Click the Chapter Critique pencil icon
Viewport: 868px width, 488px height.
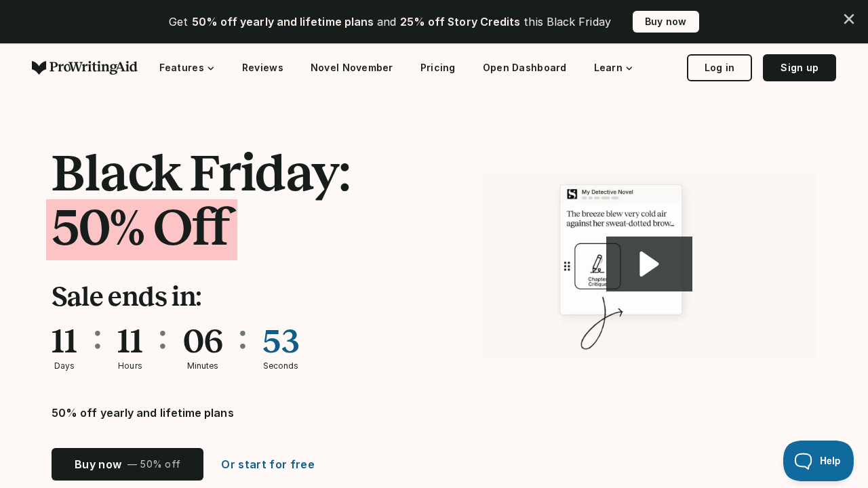pyautogui.click(x=597, y=263)
